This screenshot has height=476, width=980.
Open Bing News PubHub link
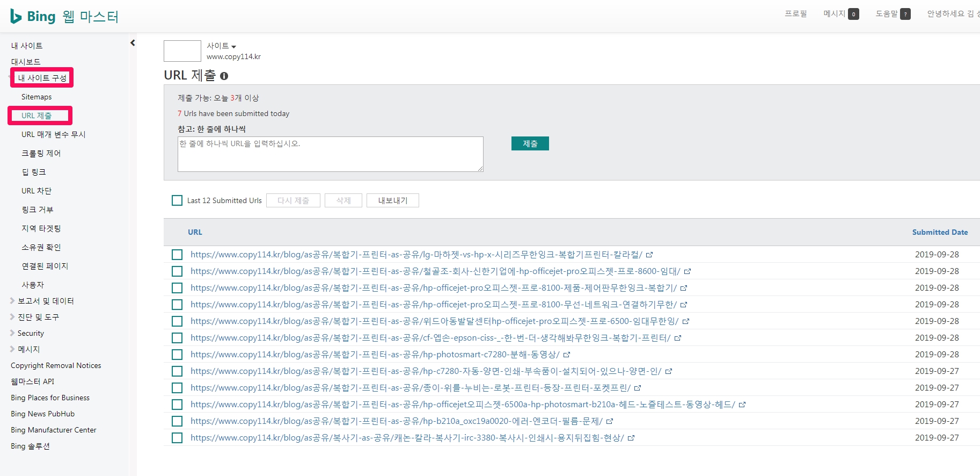point(42,414)
